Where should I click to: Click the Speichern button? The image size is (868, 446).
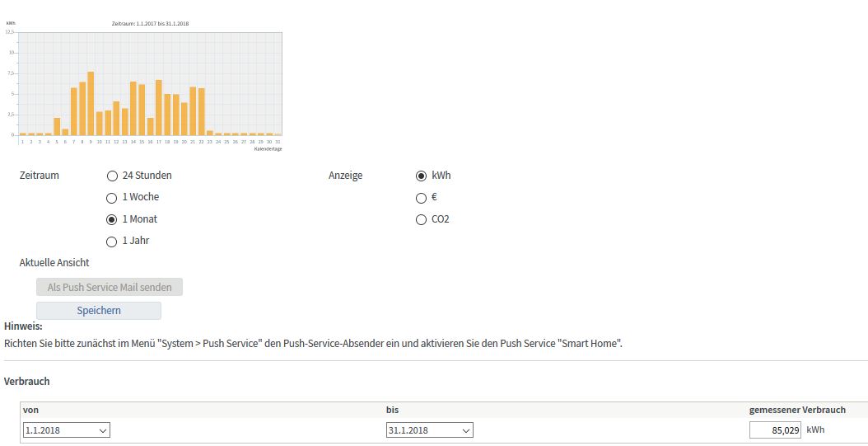[x=99, y=311]
